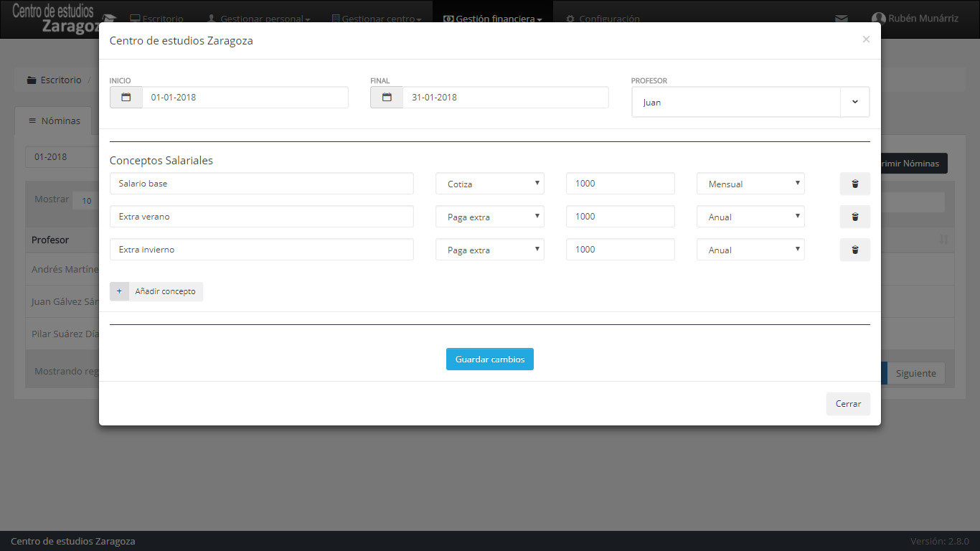The image size is (980, 551).
Task: Open the Gestionar personal menu
Action: [258, 19]
